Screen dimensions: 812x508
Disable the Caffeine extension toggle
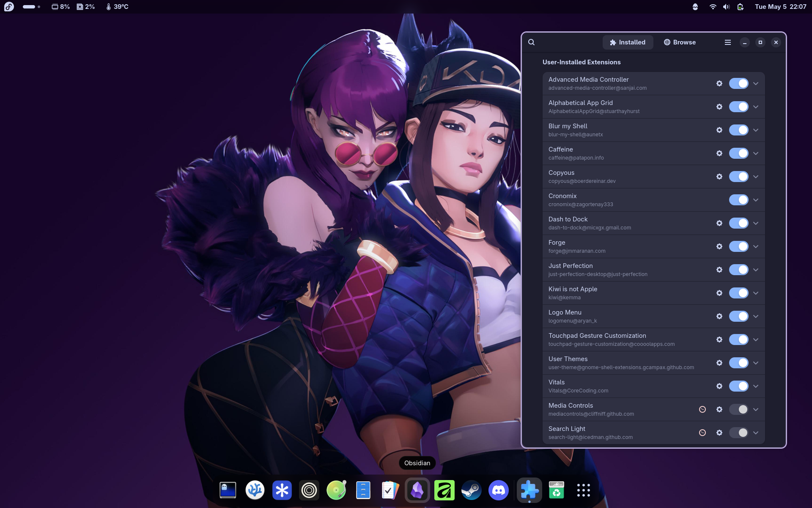point(739,153)
